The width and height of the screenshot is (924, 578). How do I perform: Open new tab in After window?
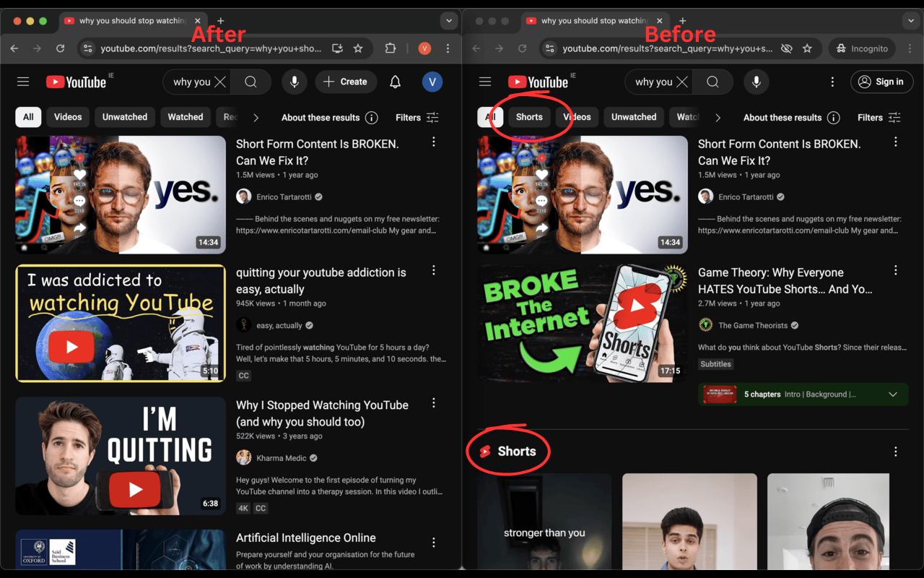[x=221, y=21]
